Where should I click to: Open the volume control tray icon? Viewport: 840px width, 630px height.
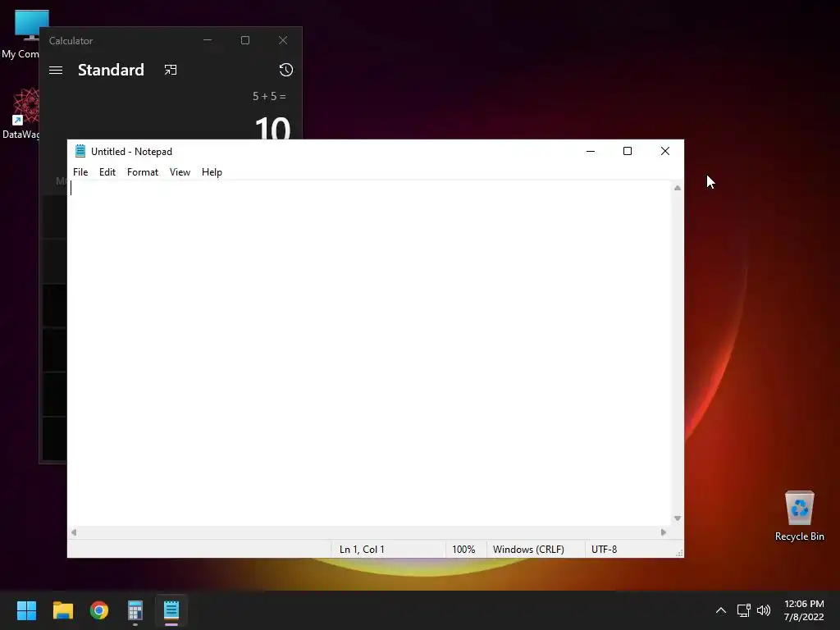point(764,610)
